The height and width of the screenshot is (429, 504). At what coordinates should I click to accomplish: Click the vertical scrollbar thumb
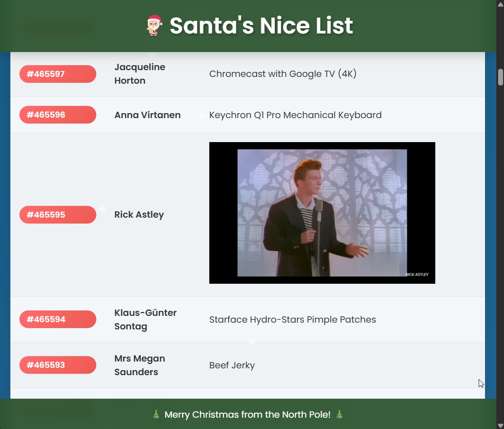(x=500, y=77)
